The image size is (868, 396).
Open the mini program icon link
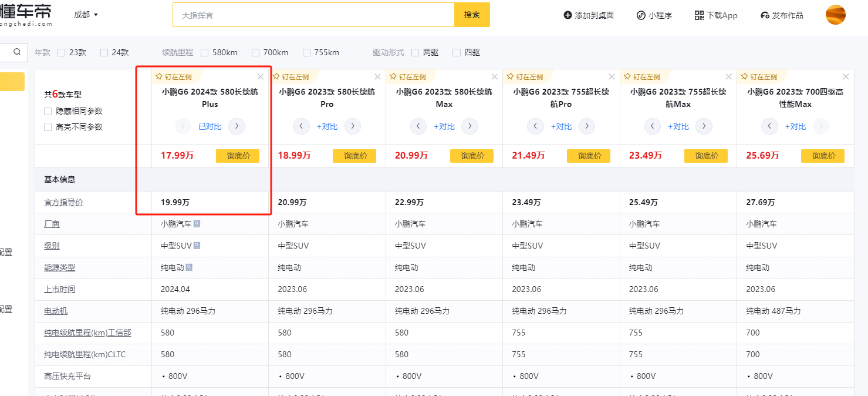[x=641, y=15]
